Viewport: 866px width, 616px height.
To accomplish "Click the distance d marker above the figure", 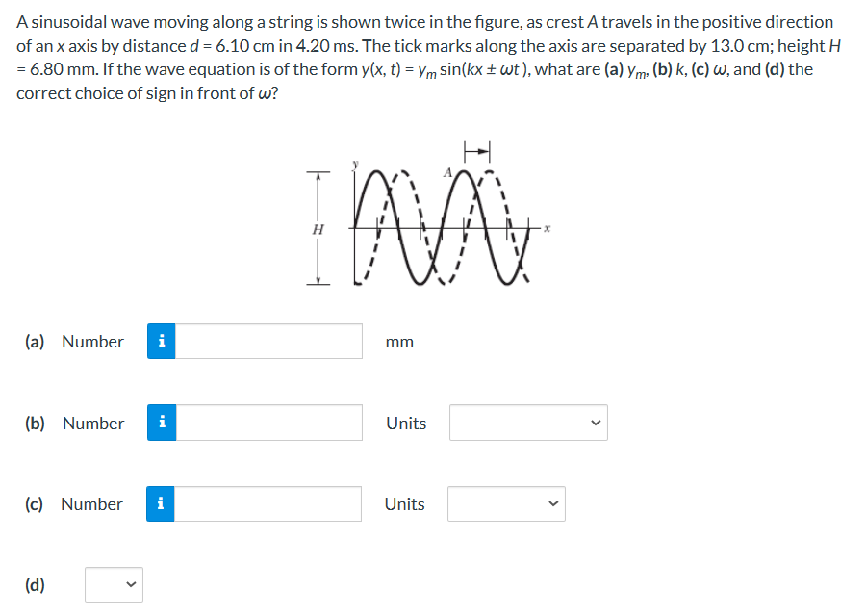I will [478, 151].
